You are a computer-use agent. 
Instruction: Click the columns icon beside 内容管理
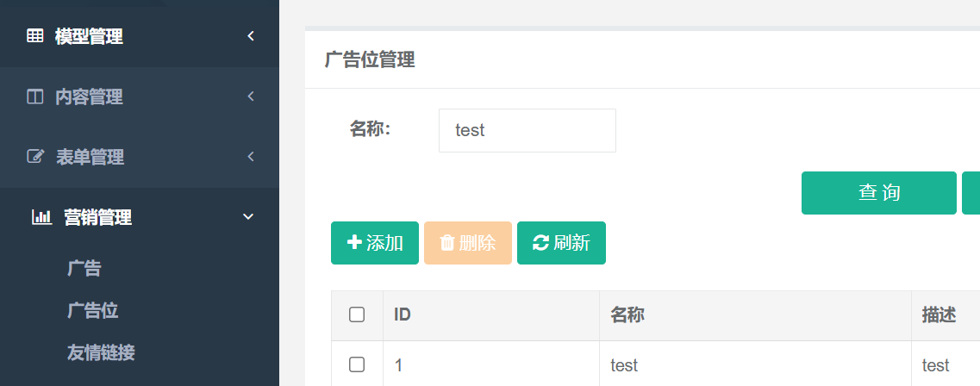(35, 96)
